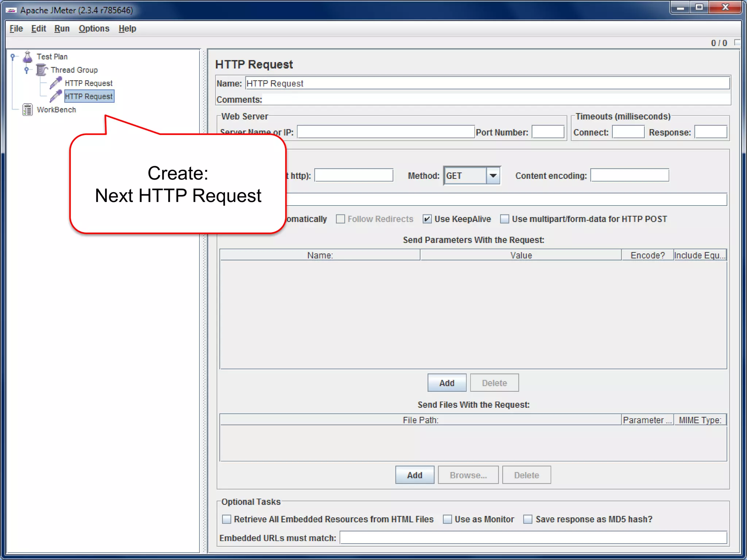Close the JMeter window
The image size is (747, 560).
tap(725, 7)
